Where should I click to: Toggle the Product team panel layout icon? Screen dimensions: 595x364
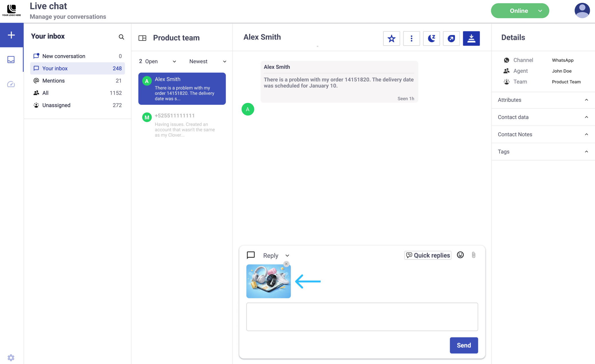coord(142,38)
